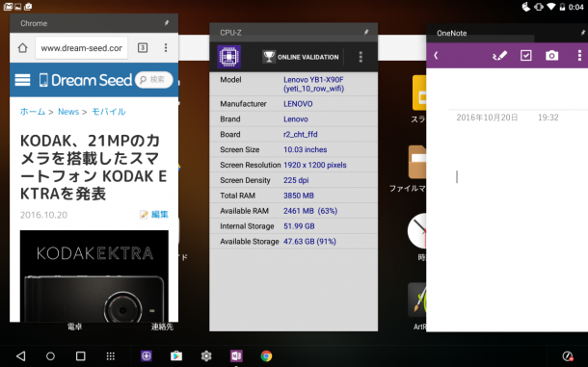Click the vibrate mode status icon

tap(539, 7)
